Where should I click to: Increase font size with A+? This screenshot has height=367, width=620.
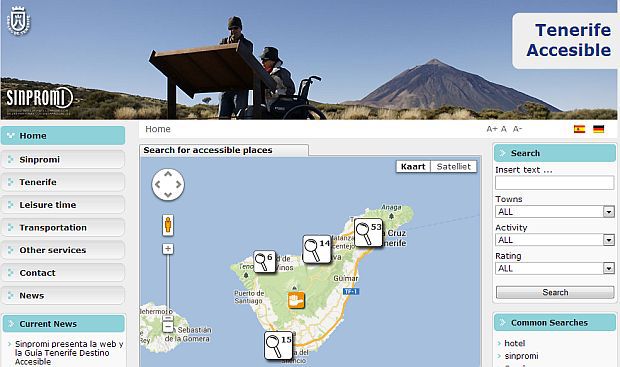tap(492, 129)
